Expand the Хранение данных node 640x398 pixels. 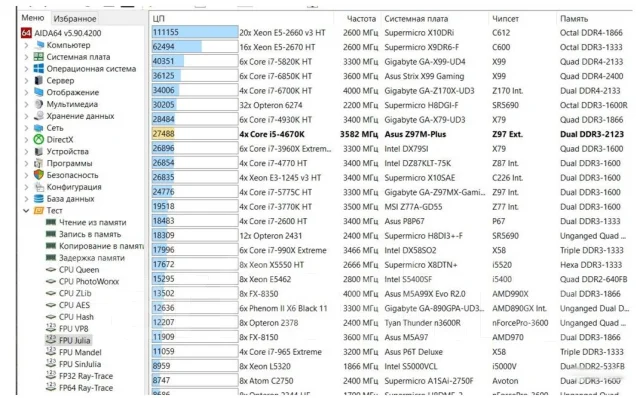[27, 116]
